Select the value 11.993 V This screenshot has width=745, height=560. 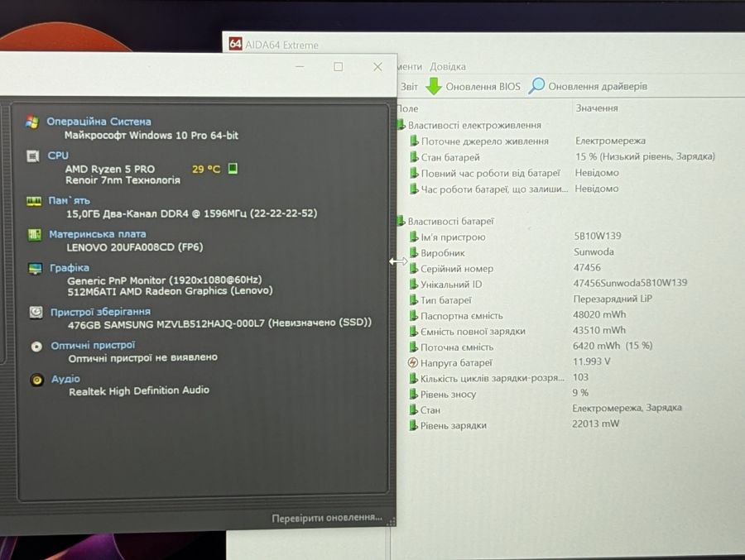[592, 361]
